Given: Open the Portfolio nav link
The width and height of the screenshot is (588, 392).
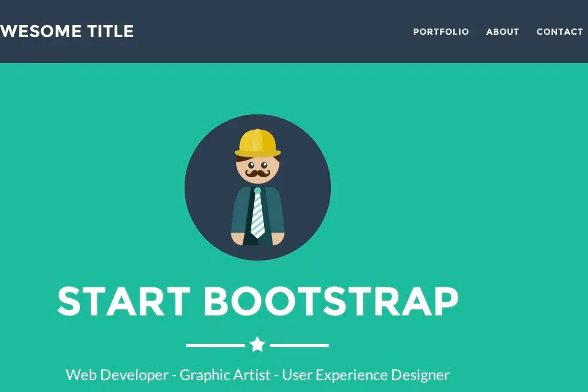Looking at the screenshot, I should point(441,32).
